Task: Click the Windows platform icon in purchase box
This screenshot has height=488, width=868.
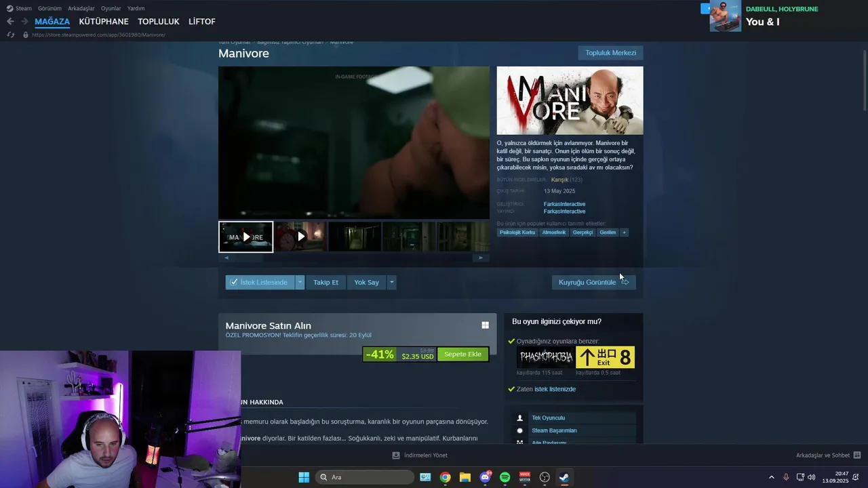Action: (485, 325)
